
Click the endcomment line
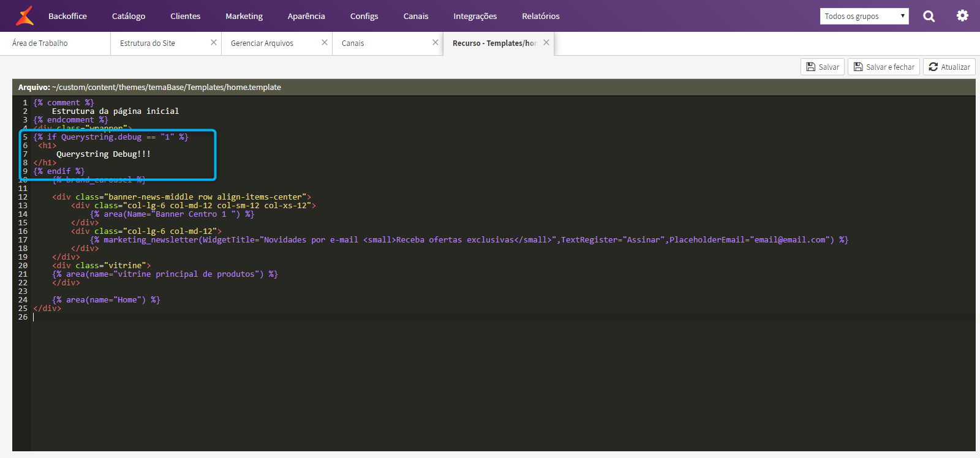pyautogui.click(x=70, y=120)
